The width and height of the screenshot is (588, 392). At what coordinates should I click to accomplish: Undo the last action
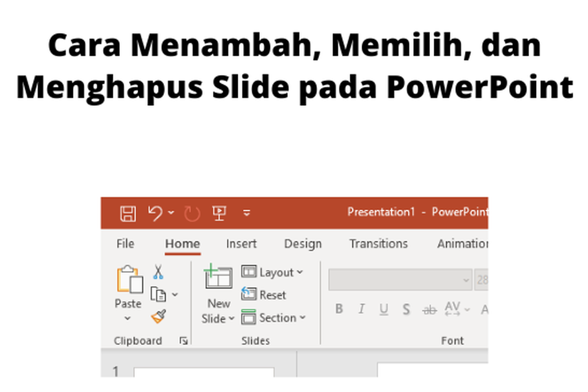tap(155, 213)
